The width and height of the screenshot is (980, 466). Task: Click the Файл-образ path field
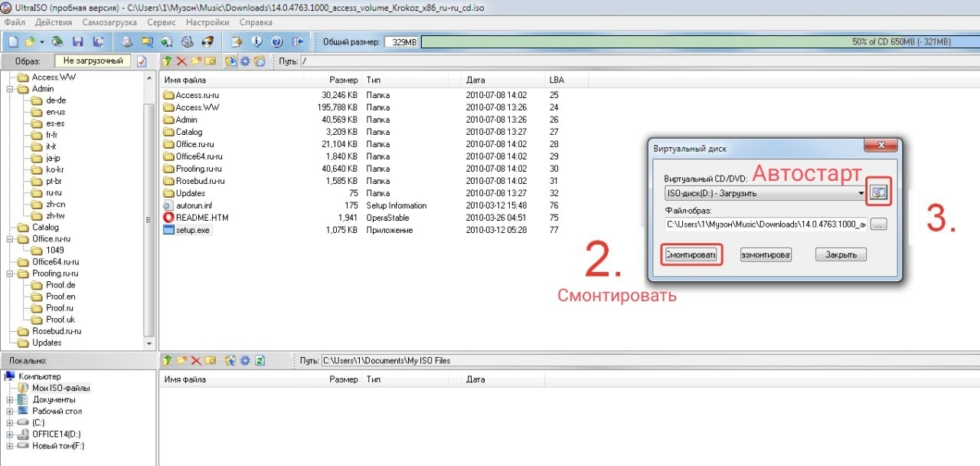[766, 224]
